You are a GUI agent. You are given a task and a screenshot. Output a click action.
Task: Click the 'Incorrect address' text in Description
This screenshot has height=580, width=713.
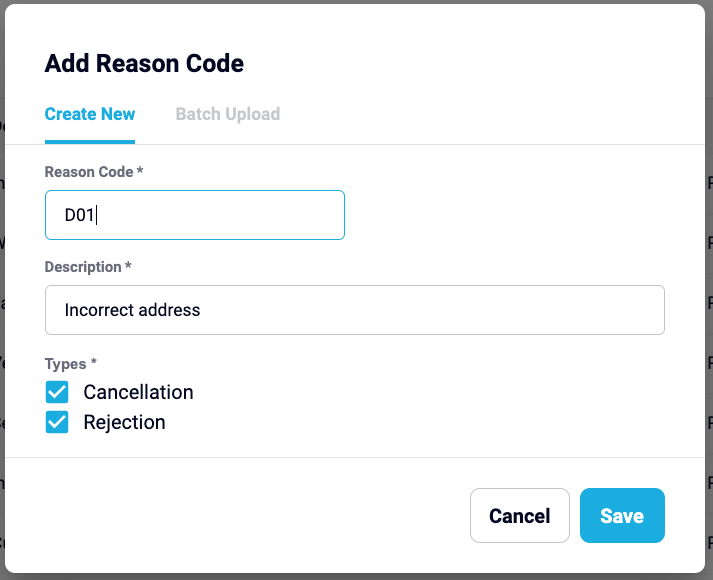coord(132,310)
